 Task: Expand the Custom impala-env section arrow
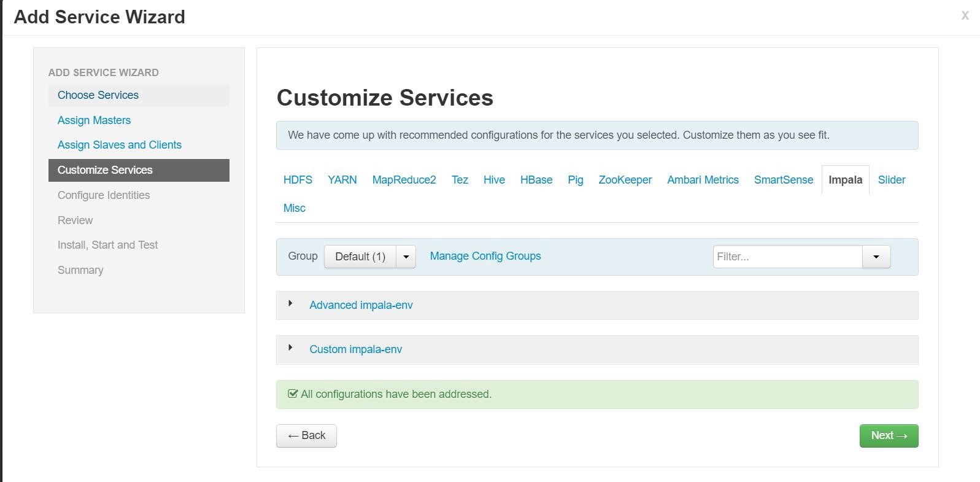(x=290, y=348)
